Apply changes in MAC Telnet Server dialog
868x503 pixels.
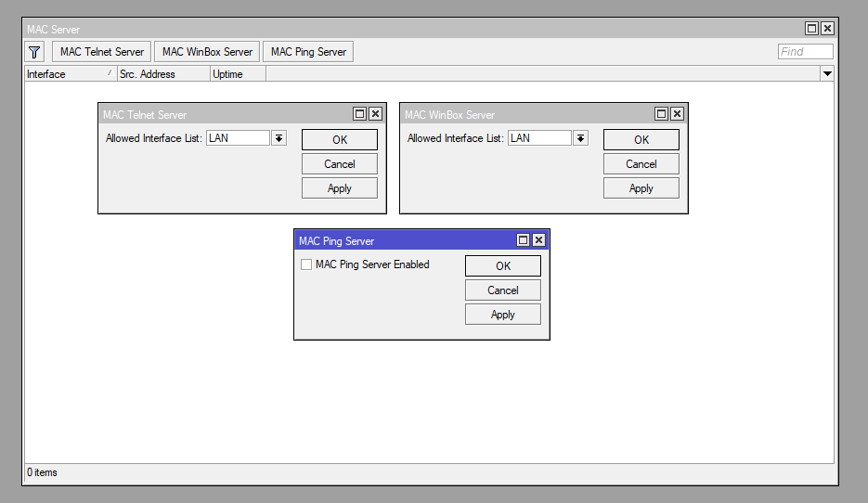pos(340,188)
